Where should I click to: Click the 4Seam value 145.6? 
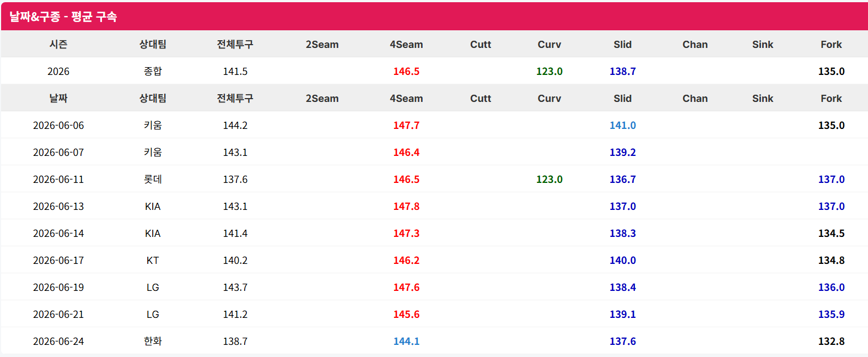click(x=406, y=315)
